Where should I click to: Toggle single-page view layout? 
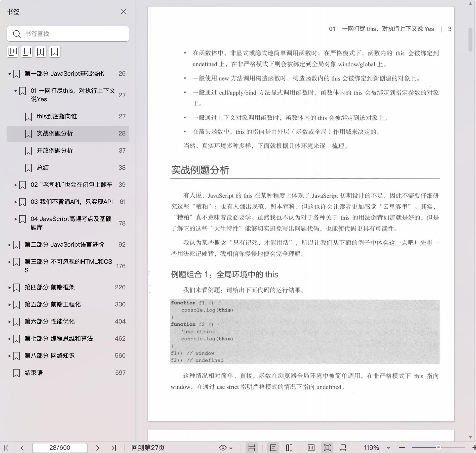[273, 448]
